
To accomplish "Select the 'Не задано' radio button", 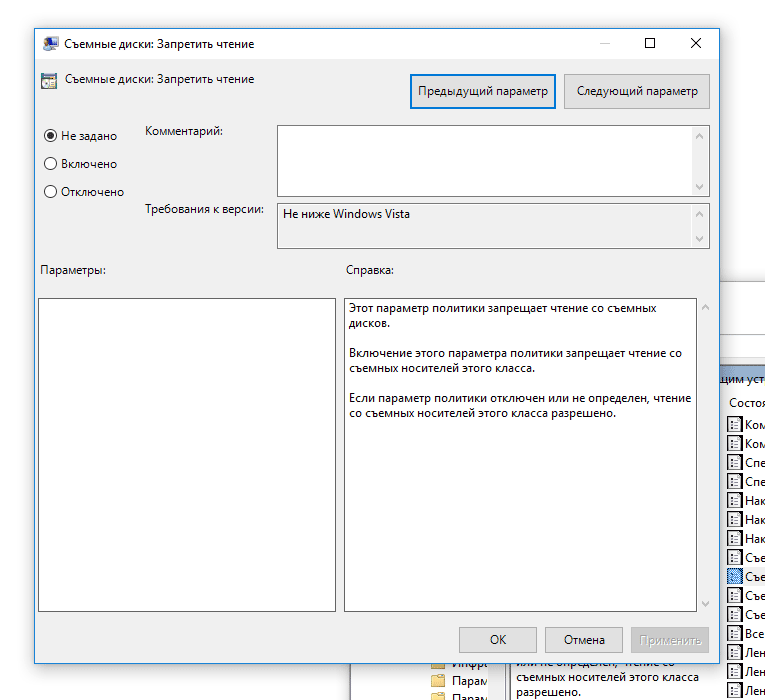I will click(x=51, y=136).
